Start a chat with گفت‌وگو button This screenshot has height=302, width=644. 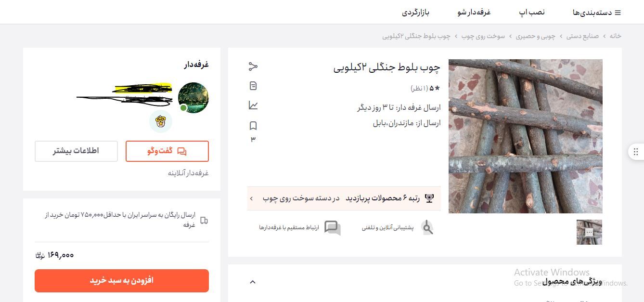(x=167, y=151)
